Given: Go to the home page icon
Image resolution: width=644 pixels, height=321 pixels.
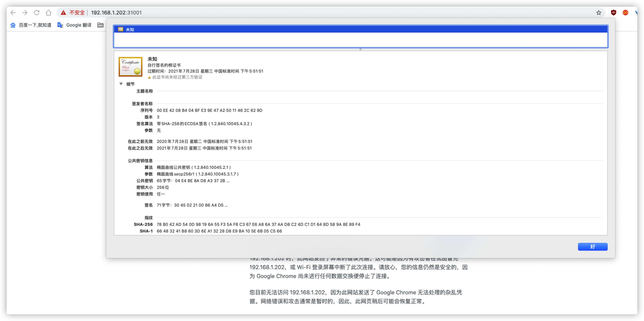Looking at the screenshot, I should pyautogui.click(x=49, y=12).
